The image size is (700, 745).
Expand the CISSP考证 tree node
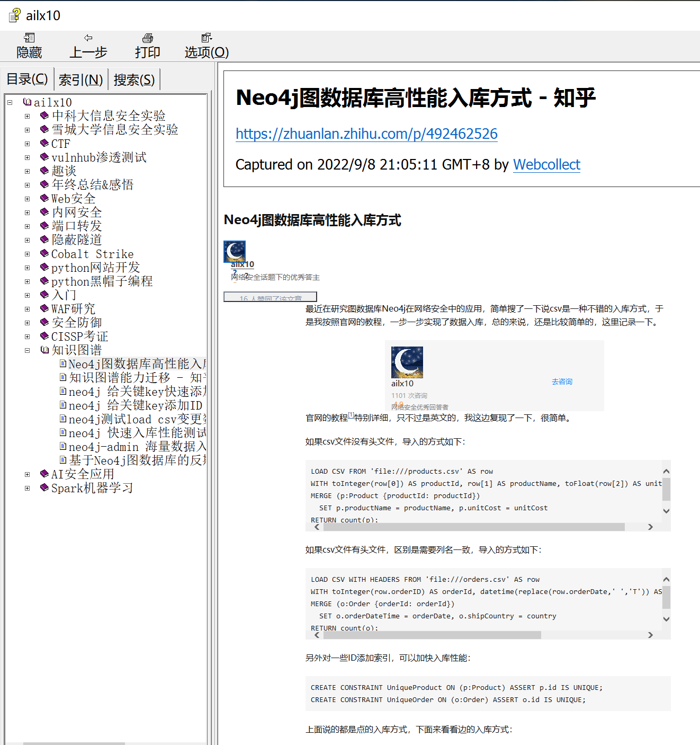point(27,336)
